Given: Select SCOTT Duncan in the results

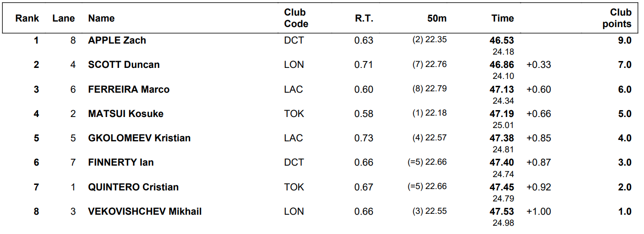Looking at the screenshot, I should (124, 65).
